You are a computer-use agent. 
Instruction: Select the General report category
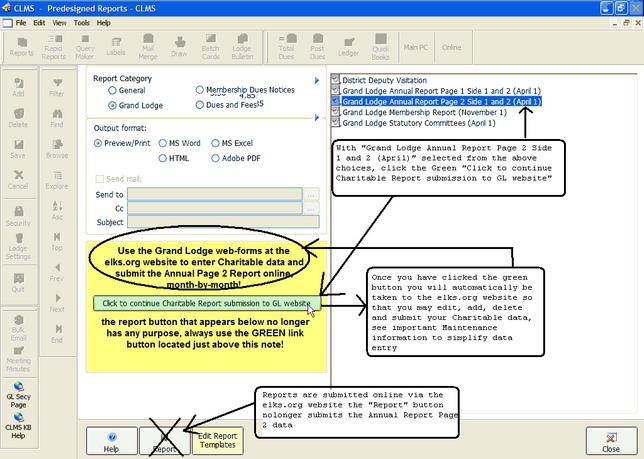pos(111,90)
